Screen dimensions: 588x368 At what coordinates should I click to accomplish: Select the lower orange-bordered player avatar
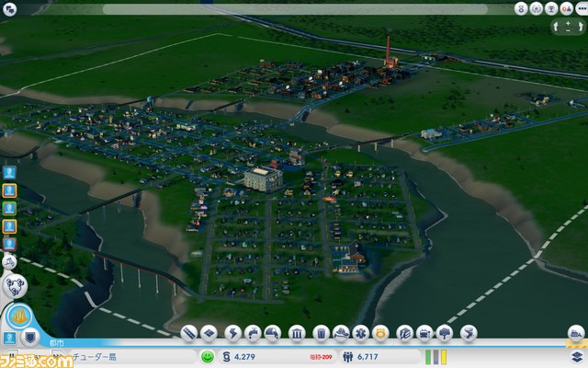tap(9, 226)
